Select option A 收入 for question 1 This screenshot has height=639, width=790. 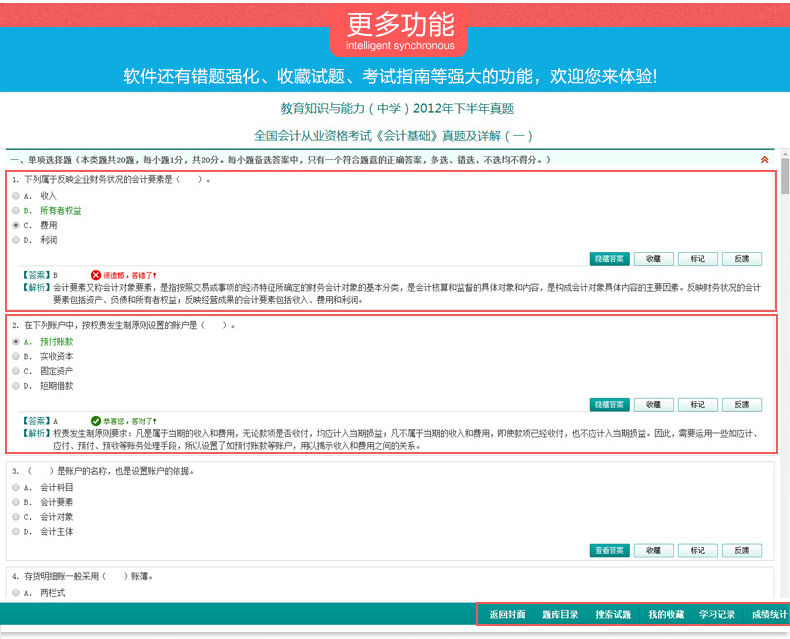click(x=15, y=196)
